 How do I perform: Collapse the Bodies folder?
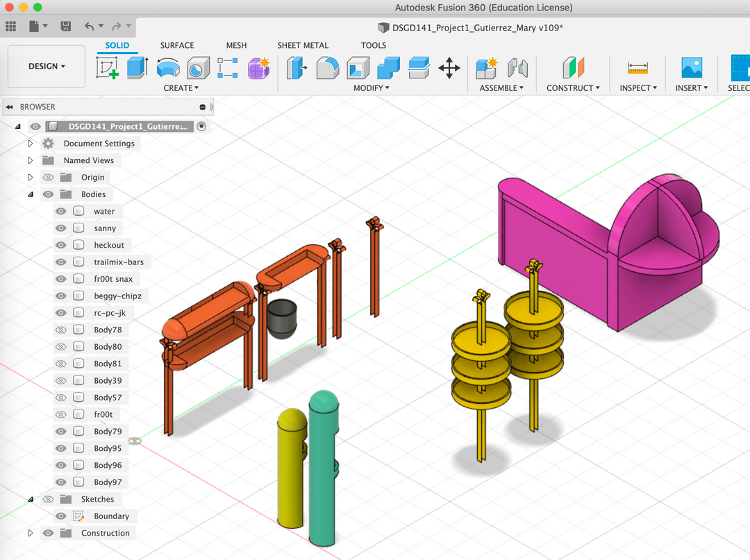point(30,195)
